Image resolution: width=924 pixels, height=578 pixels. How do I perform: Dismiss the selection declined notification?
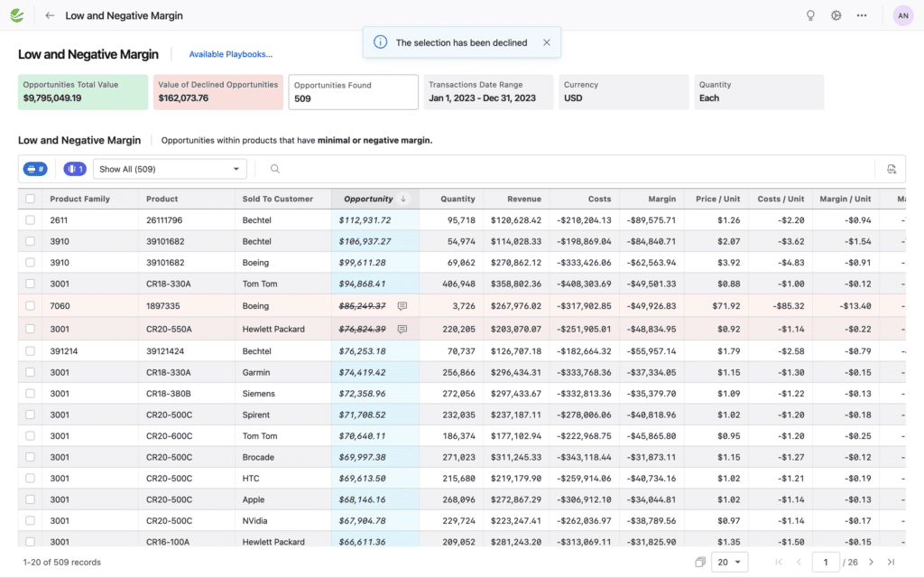[x=545, y=42]
